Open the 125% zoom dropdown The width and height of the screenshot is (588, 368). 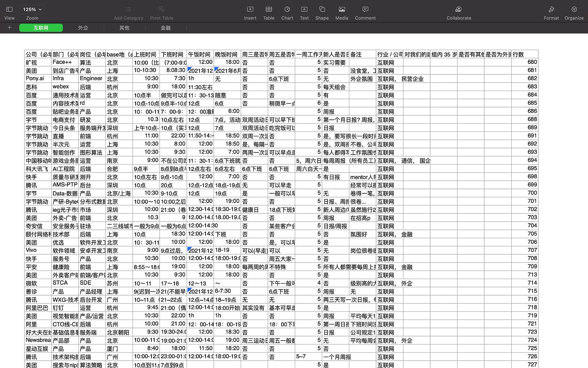(x=32, y=9)
